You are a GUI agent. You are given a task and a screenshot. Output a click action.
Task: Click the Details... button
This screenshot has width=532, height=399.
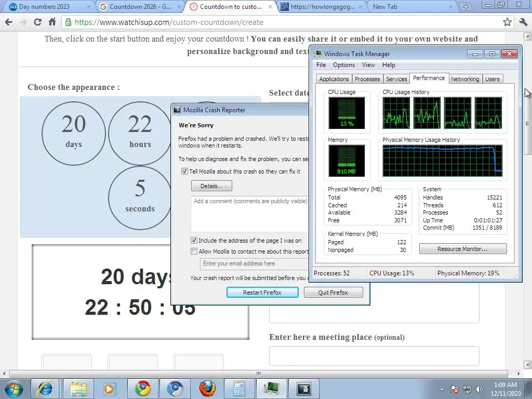[x=212, y=186]
